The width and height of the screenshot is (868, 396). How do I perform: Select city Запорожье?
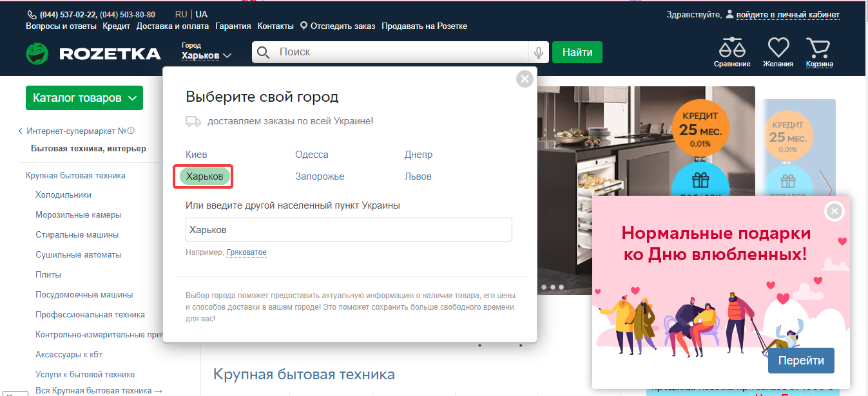point(320,176)
